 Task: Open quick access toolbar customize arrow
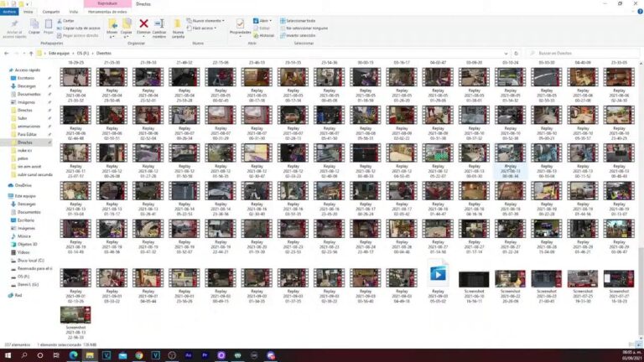coord(28,4)
